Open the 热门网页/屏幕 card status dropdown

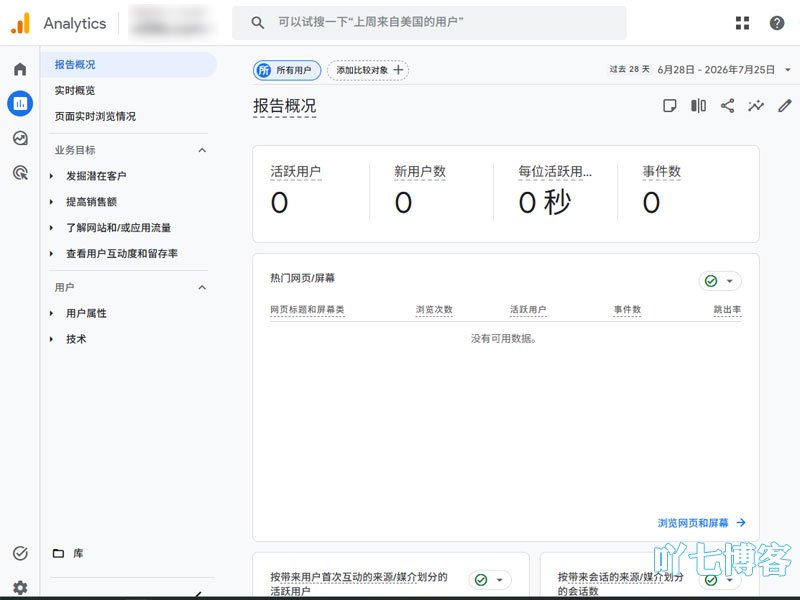(x=720, y=281)
